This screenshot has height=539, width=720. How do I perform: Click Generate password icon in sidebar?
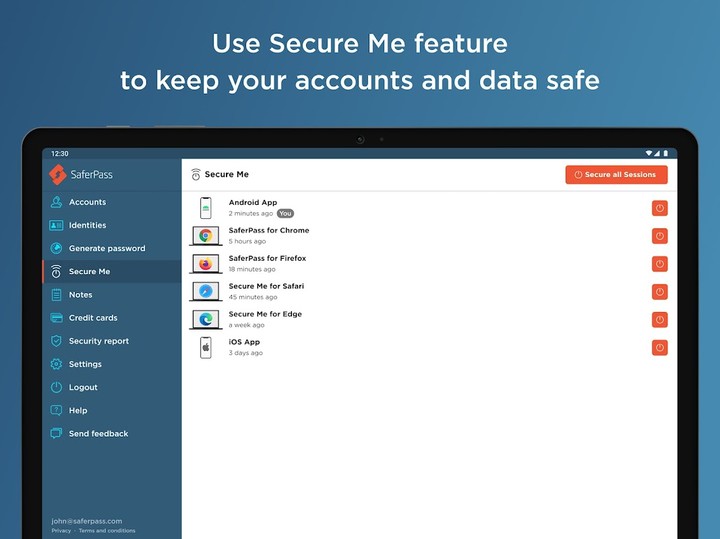click(56, 248)
